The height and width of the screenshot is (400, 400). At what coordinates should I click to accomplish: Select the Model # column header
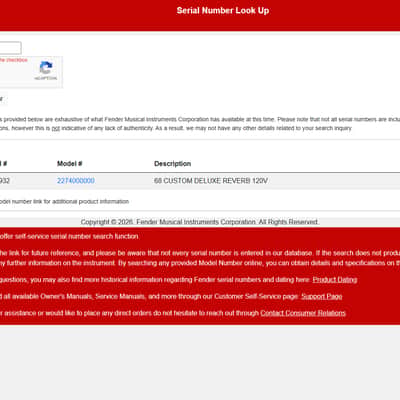point(70,164)
